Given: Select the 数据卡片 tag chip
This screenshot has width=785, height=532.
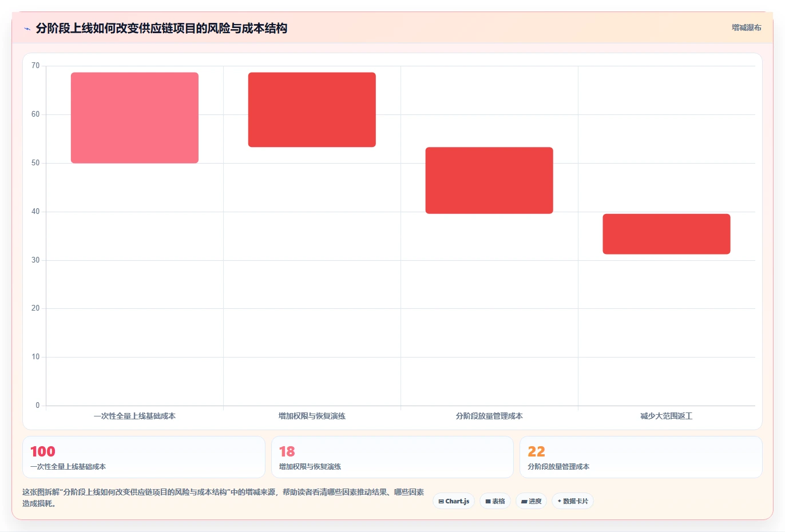Looking at the screenshot, I should (573, 501).
